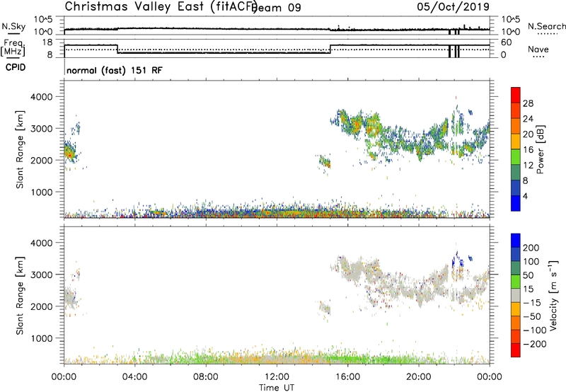
Task: Click the '04:00' time tick label
Action: click(x=135, y=377)
